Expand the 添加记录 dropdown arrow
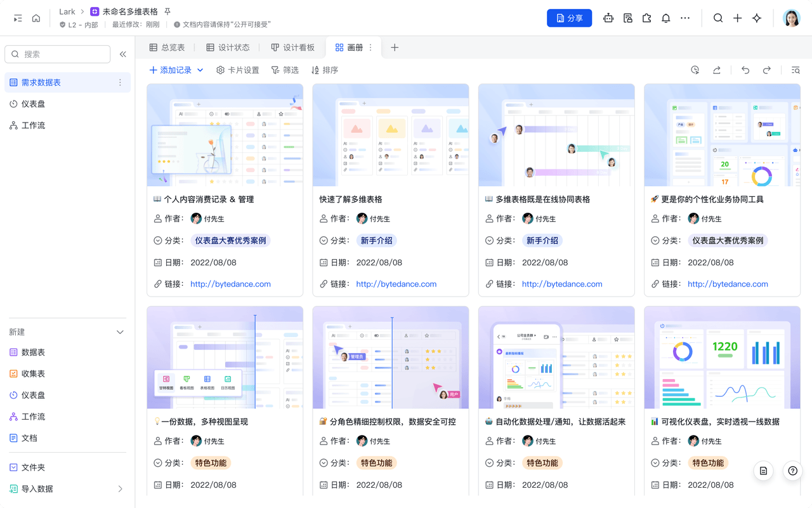The width and height of the screenshot is (812, 508). (x=200, y=70)
